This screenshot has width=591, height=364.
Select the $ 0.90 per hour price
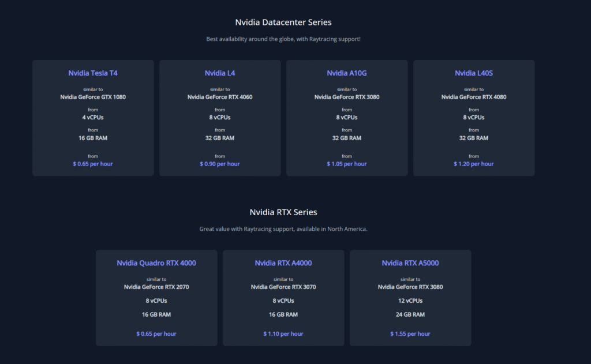220,164
